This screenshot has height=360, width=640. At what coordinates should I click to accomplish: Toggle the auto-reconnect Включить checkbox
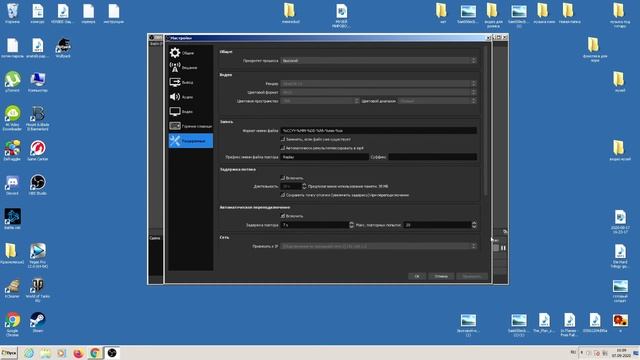click(x=283, y=216)
